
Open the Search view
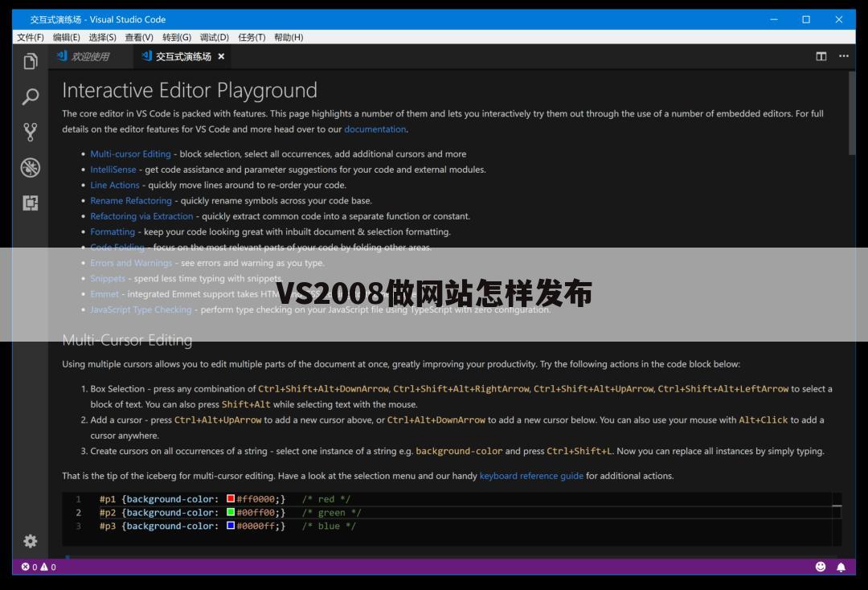(30, 96)
